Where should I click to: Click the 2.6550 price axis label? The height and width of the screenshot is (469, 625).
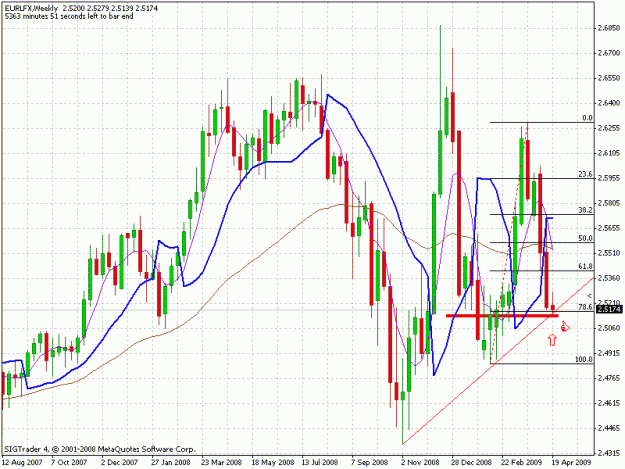pos(609,78)
